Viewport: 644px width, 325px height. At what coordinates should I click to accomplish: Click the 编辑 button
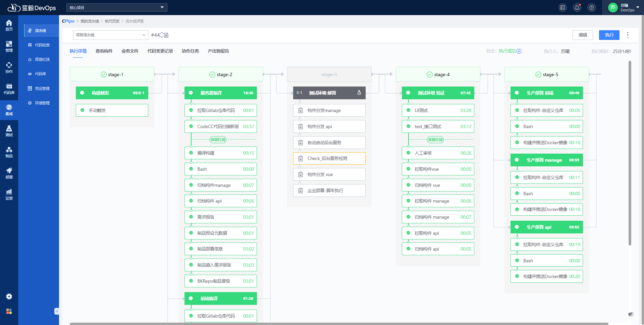click(x=583, y=35)
